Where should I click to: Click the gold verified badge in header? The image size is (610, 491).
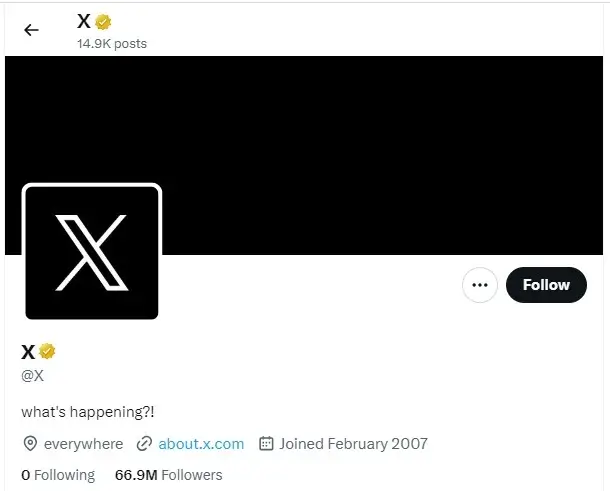(x=103, y=22)
